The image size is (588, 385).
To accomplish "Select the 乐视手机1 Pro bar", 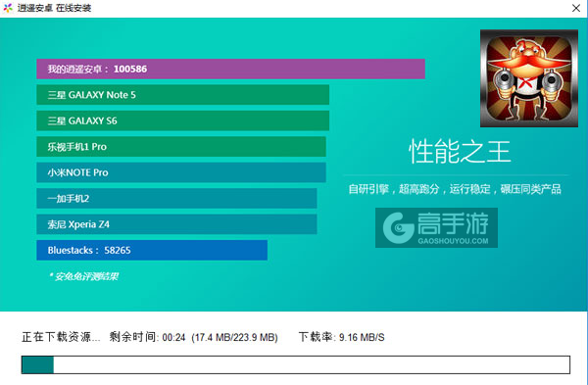I will tap(181, 147).
